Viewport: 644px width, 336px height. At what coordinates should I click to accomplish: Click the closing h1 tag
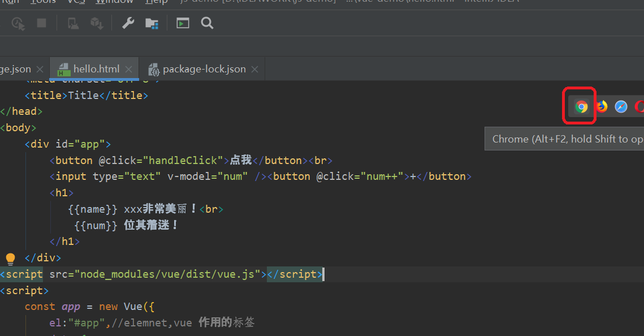coord(64,242)
